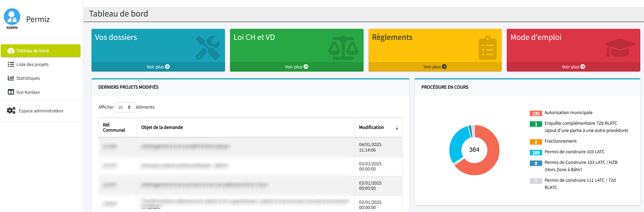Toggle Permis 103 LATC / HZB swatch 8
Image resolution: width=644 pixels, height=212 pixels.
tap(536, 163)
